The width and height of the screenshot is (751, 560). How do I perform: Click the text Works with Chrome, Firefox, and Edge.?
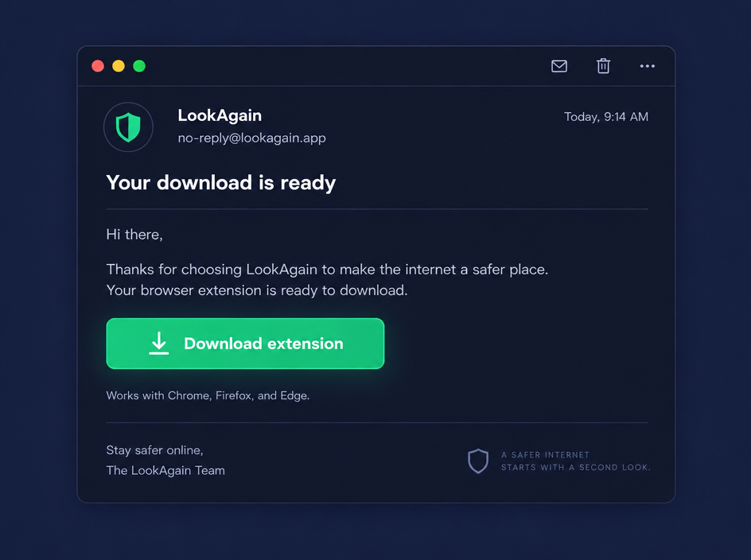(x=208, y=395)
